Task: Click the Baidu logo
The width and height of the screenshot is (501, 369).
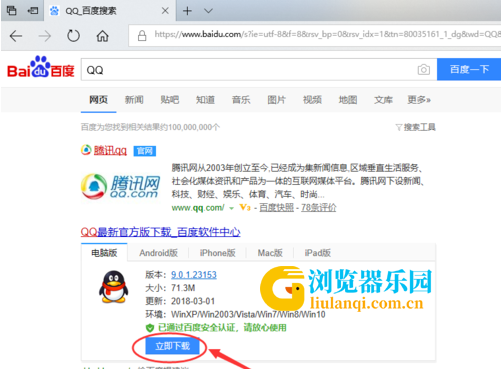Action: 41,67
